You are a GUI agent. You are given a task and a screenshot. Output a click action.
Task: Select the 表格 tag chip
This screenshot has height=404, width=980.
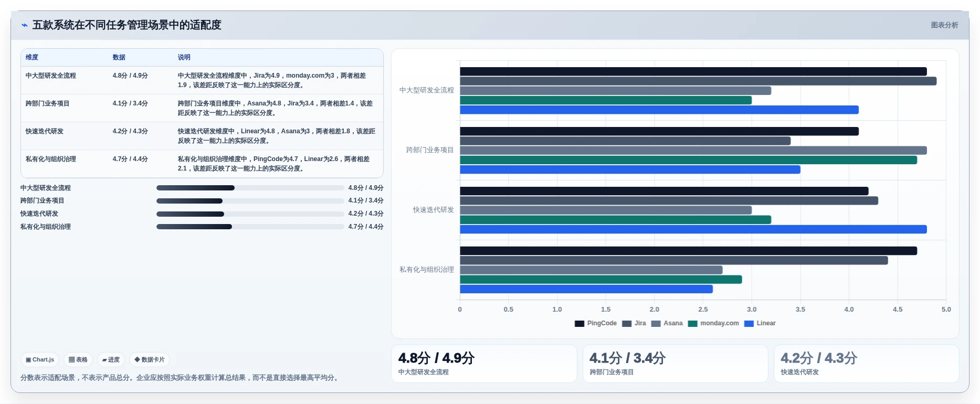(x=78, y=359)
